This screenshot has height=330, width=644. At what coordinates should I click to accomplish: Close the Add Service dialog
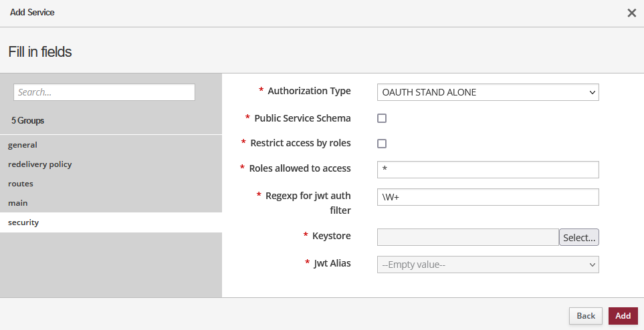tap(631, 13)
